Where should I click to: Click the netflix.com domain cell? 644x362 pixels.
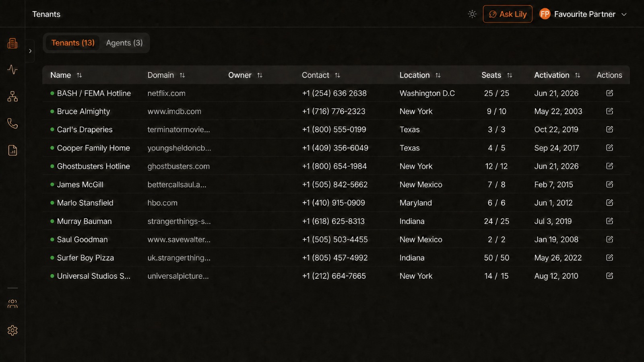coord(166,93)
